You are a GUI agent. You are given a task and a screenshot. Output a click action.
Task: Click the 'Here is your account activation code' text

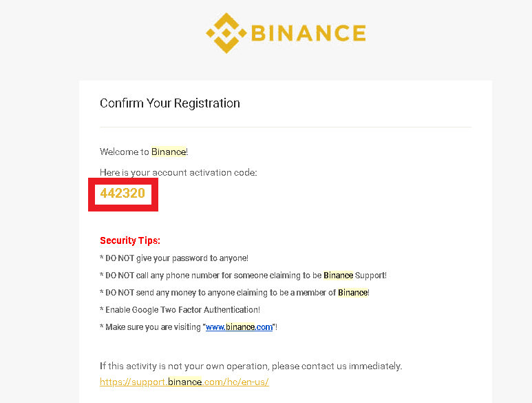(x=178, y=172)
